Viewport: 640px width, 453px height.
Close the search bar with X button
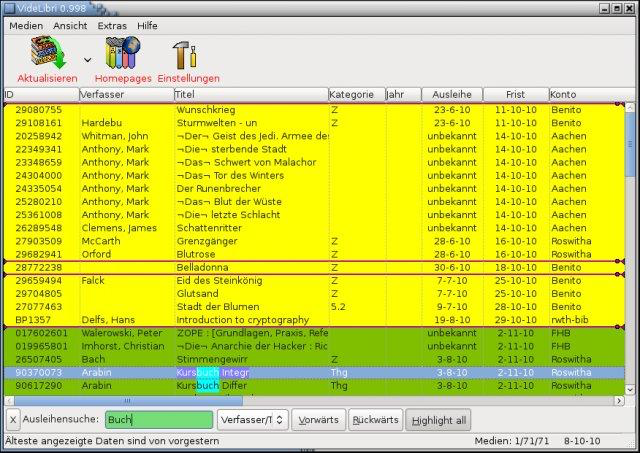pos(13,420)
